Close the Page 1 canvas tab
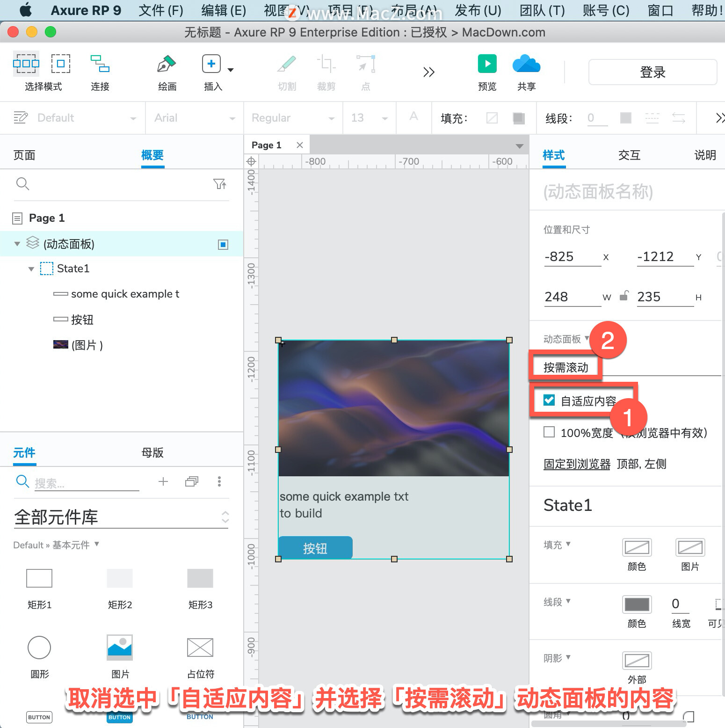Image resolution: width=725 pixels, height=728 pixels. (x=300, y=145)
